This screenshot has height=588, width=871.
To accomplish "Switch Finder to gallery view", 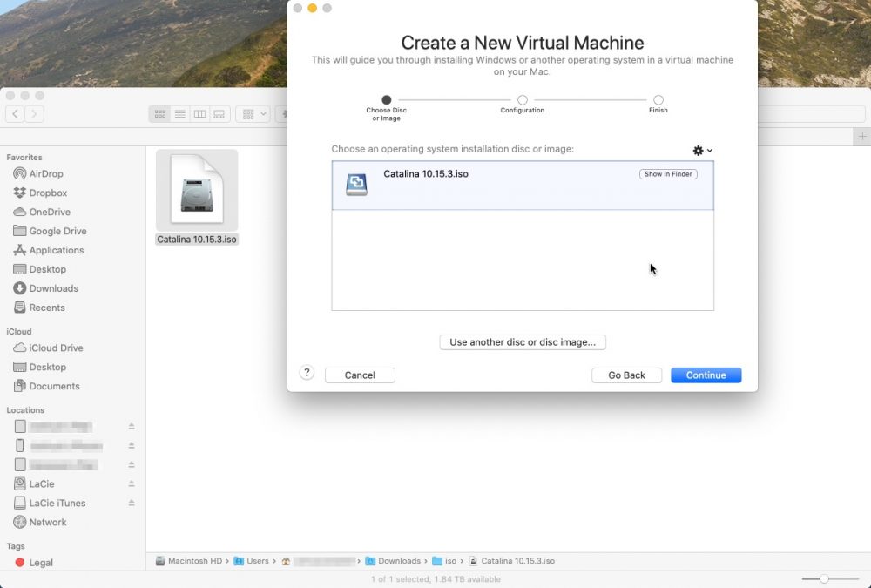I will tap(219, 114).
